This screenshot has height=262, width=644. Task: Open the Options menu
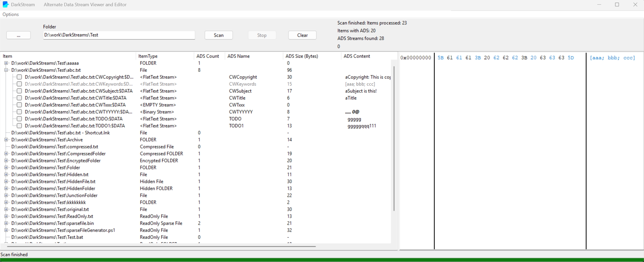11,14
